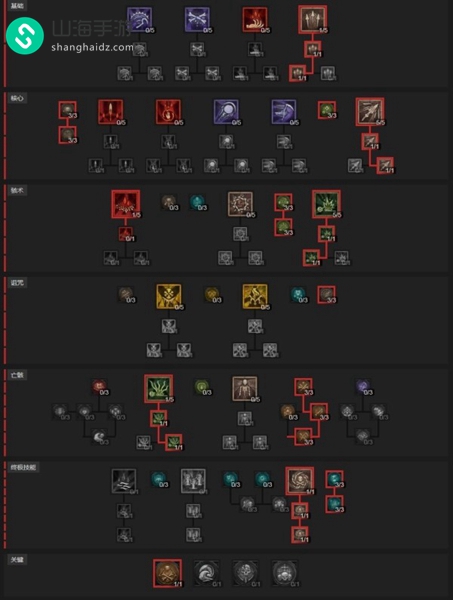The height and width of the screenshot is (600, 453).
Task: Select the red Blood Mist 1/5 skill
Action: [125, 204]
